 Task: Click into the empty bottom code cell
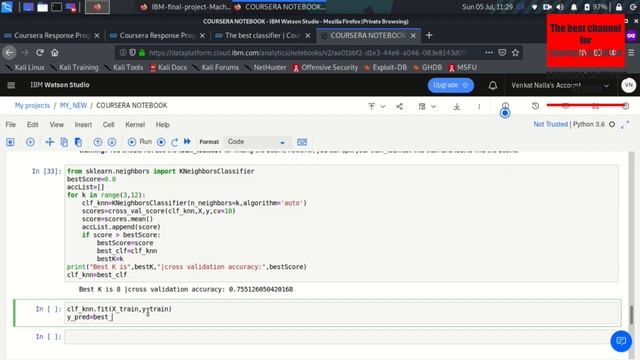(341, 337)
